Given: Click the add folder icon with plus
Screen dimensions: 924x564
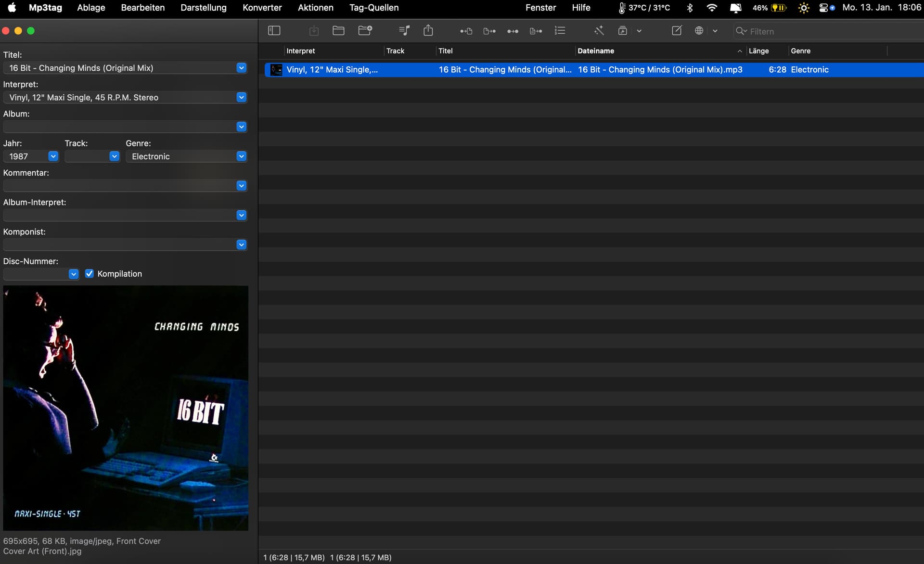Looking at the screenshot, I should (365, 31).
